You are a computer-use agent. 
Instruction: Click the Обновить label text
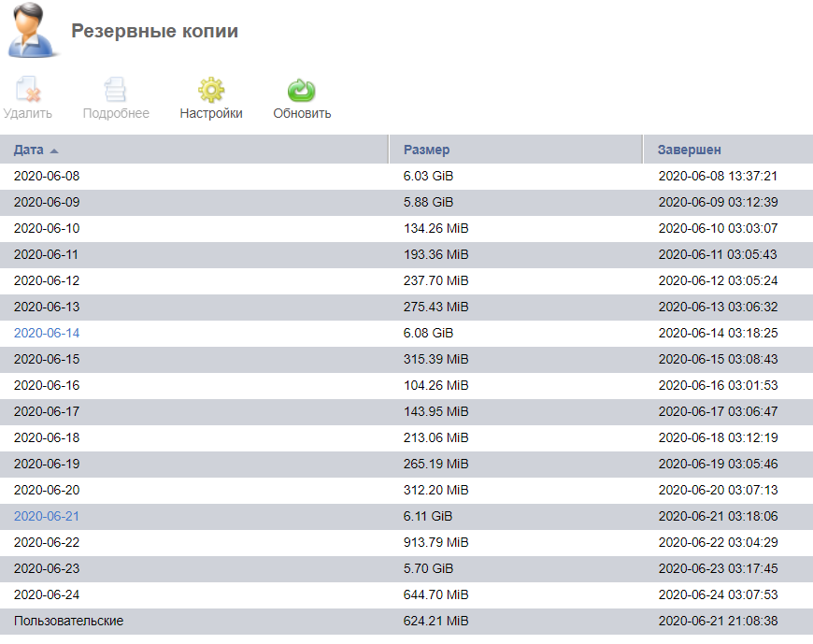pyautogui.click(x=302, y=113)
